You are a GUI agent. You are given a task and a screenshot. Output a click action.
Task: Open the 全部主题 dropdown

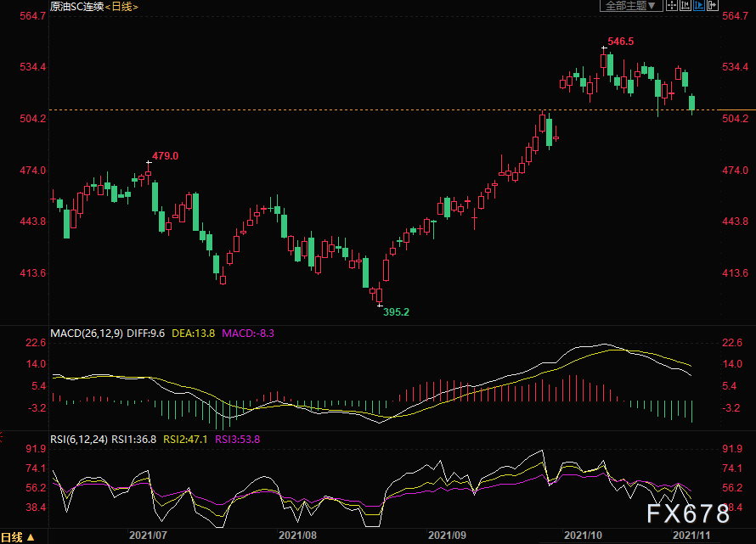click(x=631, y=6)
